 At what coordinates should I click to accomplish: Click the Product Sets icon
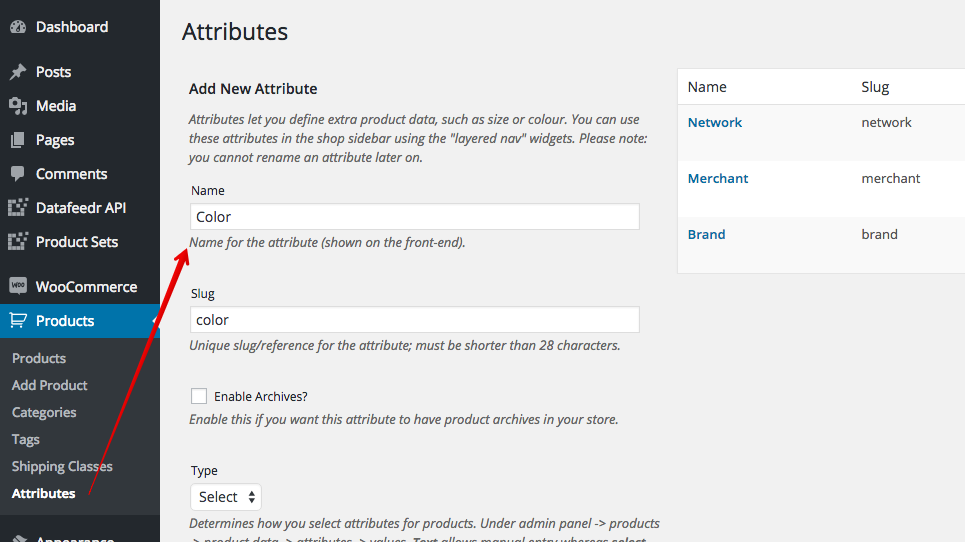pyautogui.click(x=18, y=241)
